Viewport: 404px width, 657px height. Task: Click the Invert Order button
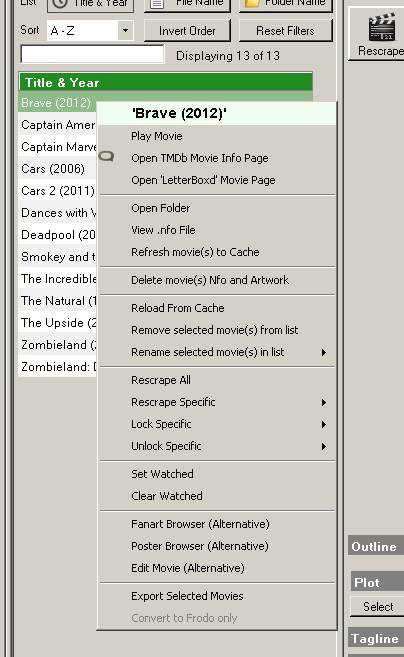tap(187, 31)
